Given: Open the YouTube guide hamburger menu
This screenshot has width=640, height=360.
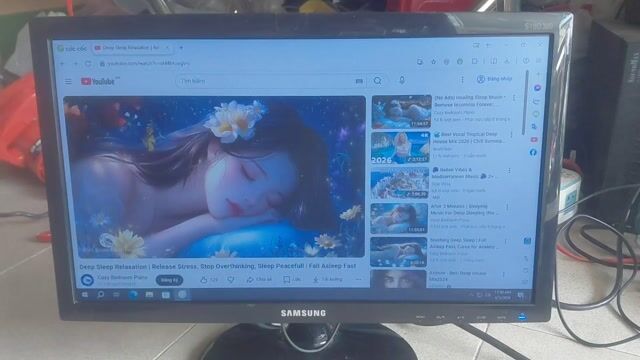Looking at the screenshot, I should point(68,82).
